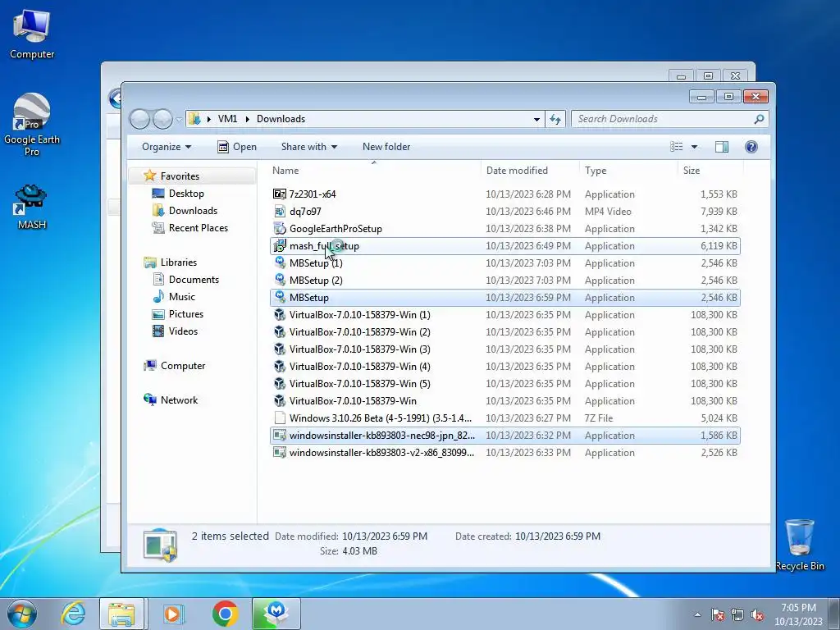
Task: Open the Videos library
Action: (183, 331)
